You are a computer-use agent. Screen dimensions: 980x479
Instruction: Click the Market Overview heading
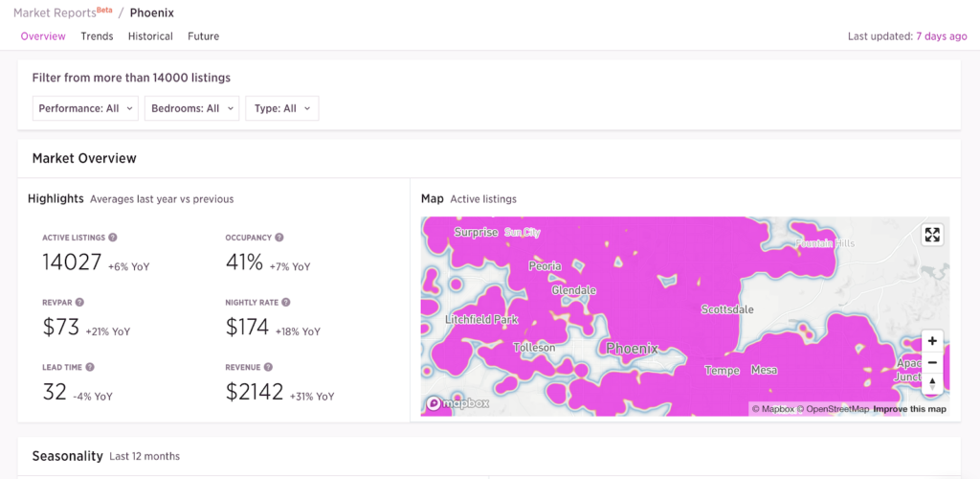tap(84, 158)
